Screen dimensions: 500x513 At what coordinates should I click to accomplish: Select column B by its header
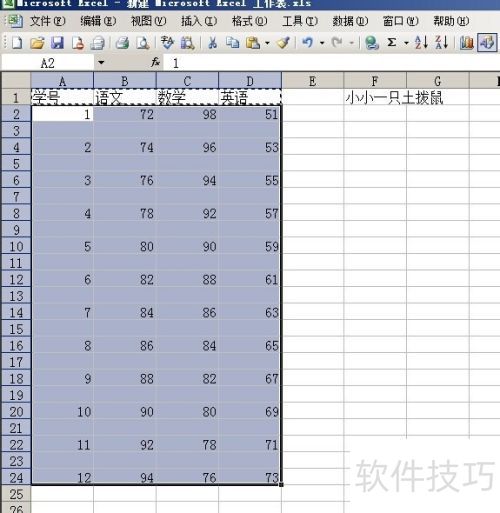coord(125,81)
